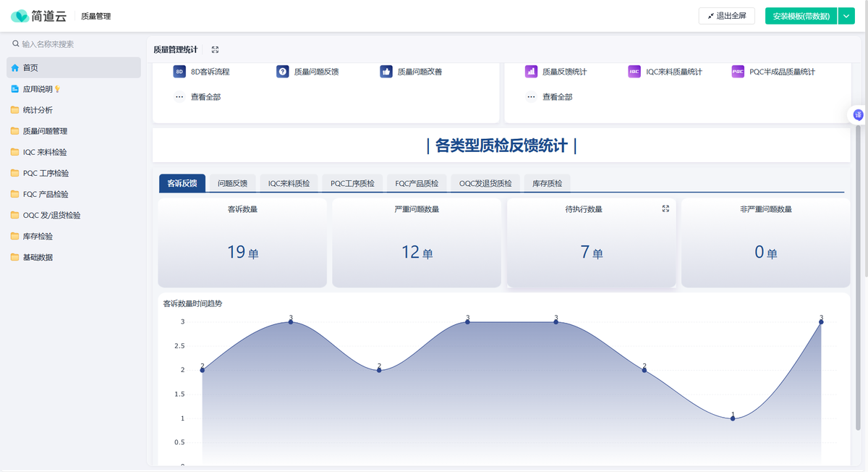Click the right 查看全部 ellipsis icon

coord(531,96)
